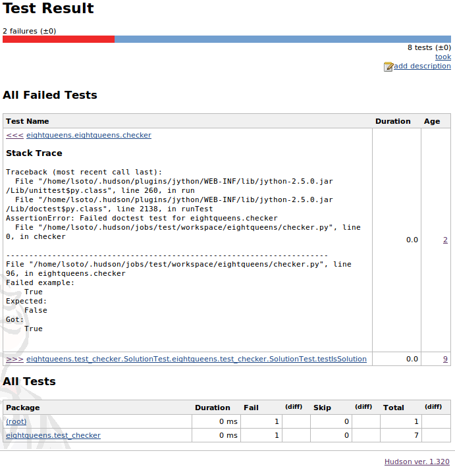Click the Age column header
Screen dimensions: 455x476
coord(432,121)
